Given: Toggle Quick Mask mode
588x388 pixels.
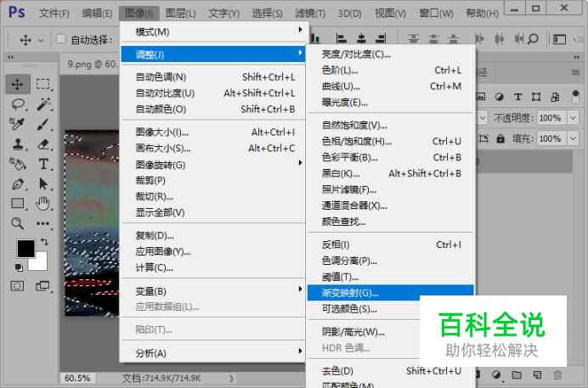Looking at the screenshot, I should point(17,286).
